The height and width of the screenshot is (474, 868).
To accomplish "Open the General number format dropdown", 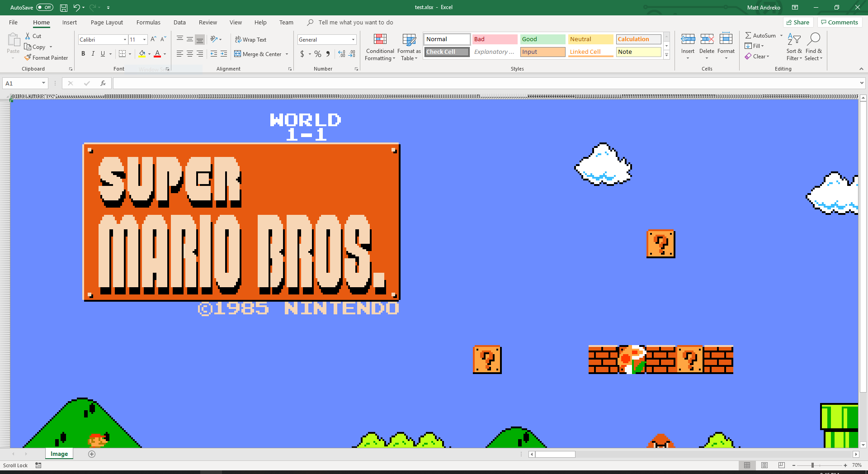I will (353, 40).
